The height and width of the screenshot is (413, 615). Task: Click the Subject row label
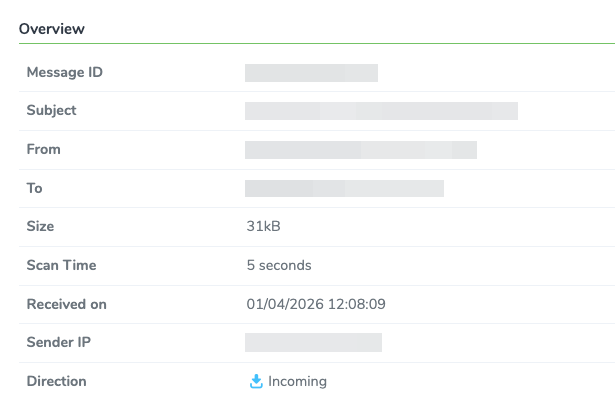(x=51, y=111)
